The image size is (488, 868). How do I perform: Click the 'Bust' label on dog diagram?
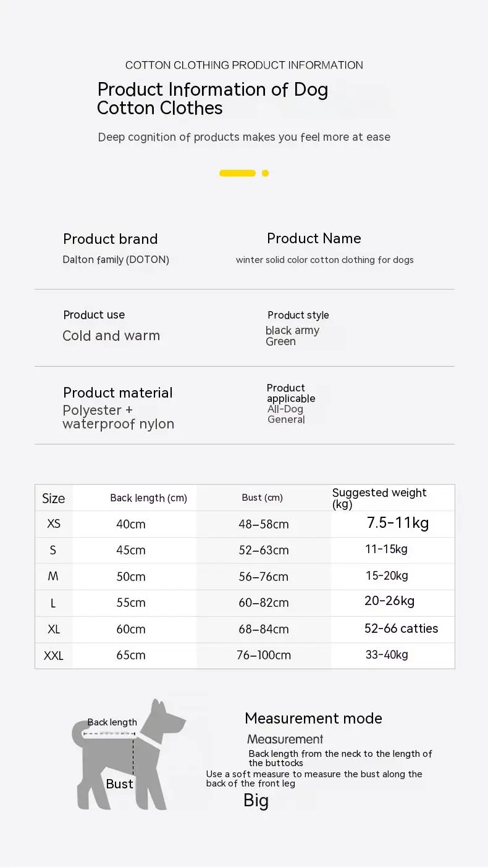click(x=119, y=784)
